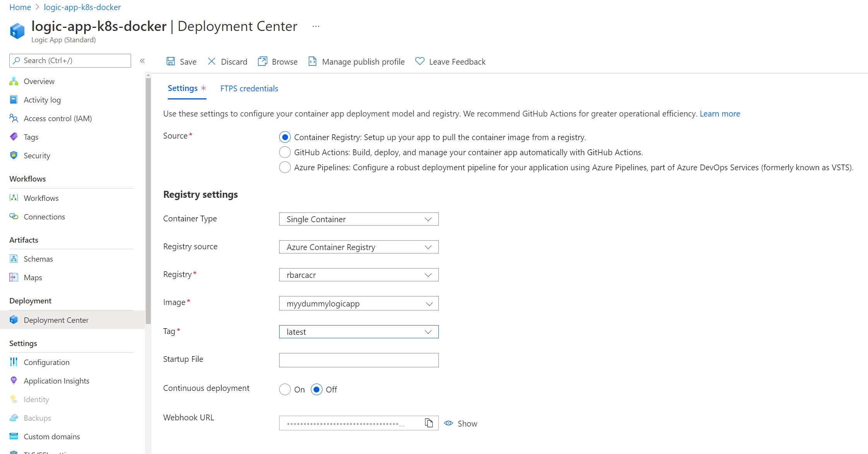
Task: Click the Learn more link
Action: [x=720, y=113]
